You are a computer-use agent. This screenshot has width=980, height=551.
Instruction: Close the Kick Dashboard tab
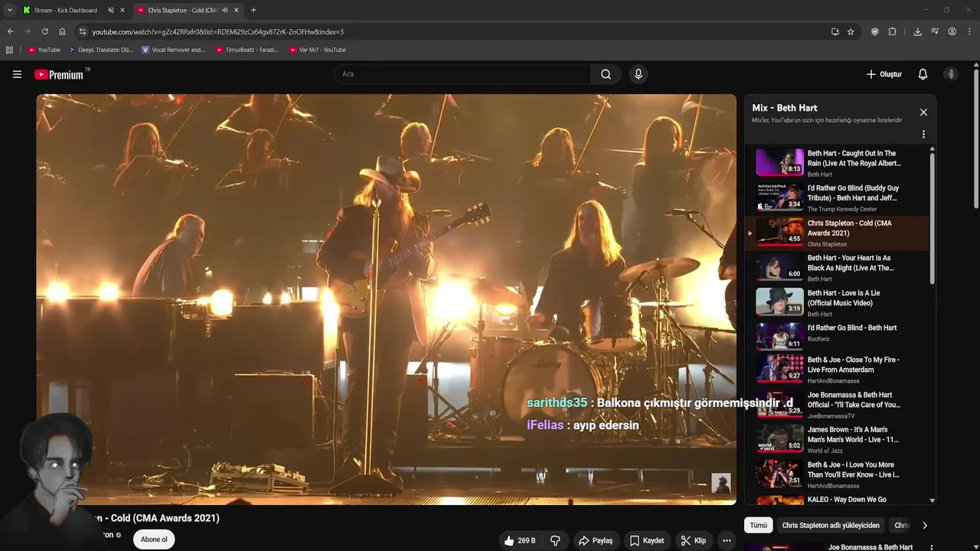[122, 10]
